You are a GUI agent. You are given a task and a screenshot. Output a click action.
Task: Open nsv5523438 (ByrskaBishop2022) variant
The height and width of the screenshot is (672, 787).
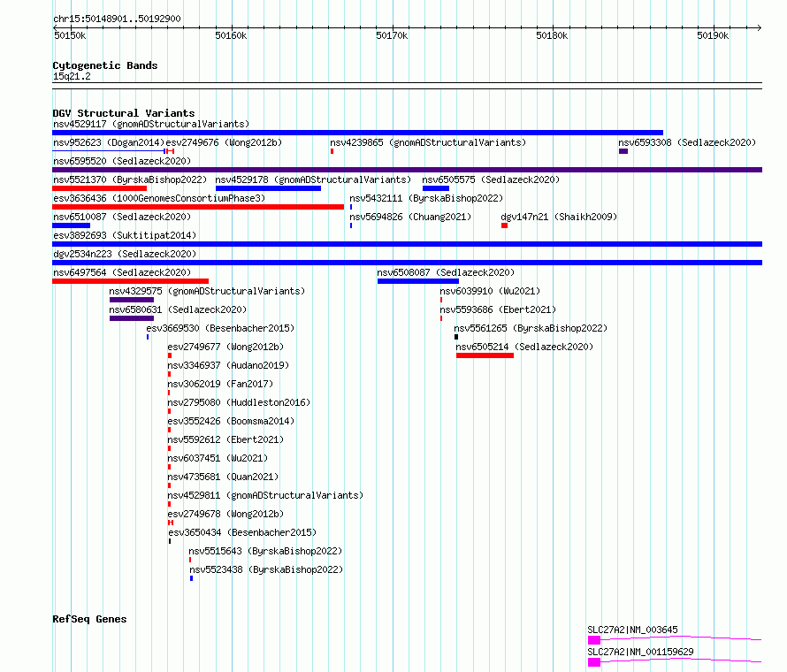click(266, 569)
